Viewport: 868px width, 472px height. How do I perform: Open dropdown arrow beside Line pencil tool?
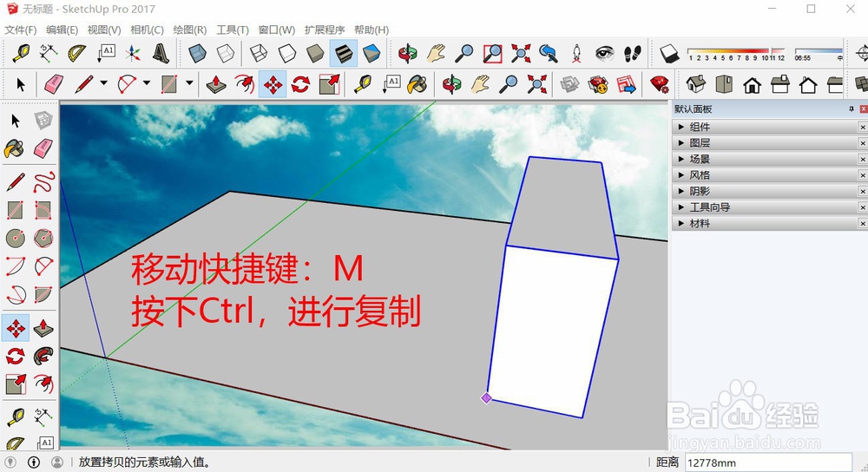[x=103, y=83]
